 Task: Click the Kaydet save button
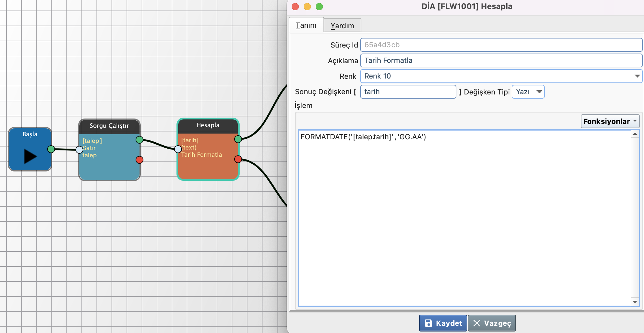(x=443, y=323)
